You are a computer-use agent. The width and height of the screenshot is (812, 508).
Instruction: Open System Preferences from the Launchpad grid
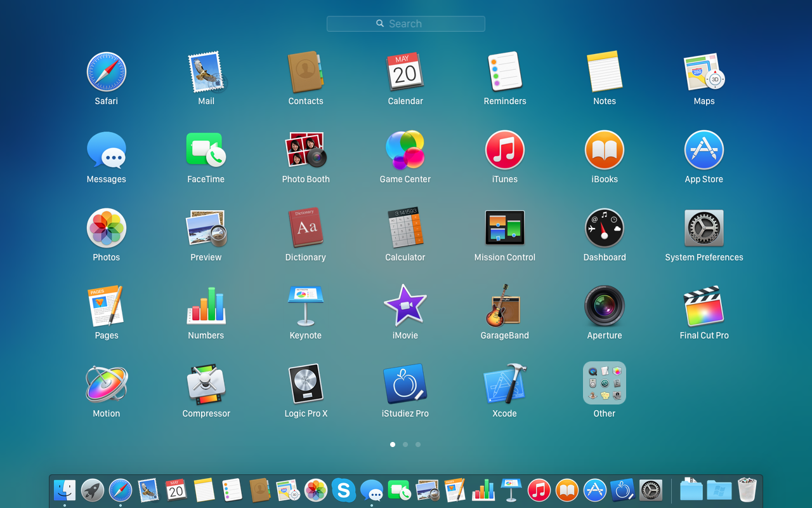(x=704, y=228)
